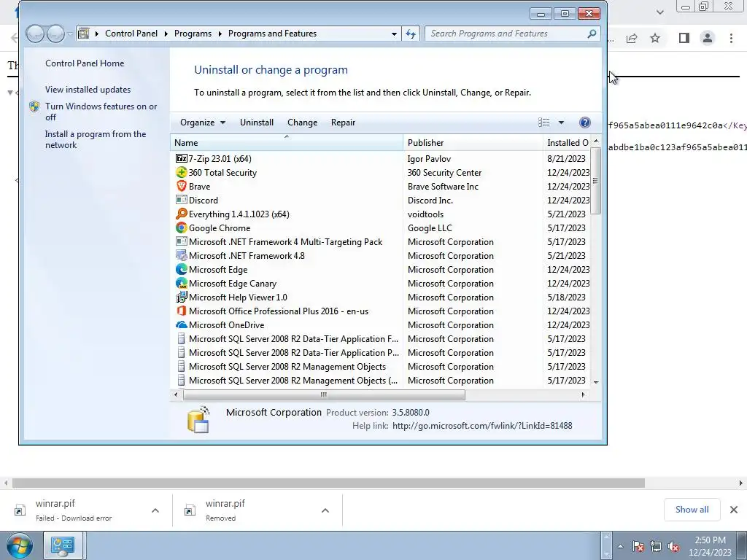Screen dimensions: 747x560
Task: Expand the recent pages dropdown arrow
Action: click(70, 34)
